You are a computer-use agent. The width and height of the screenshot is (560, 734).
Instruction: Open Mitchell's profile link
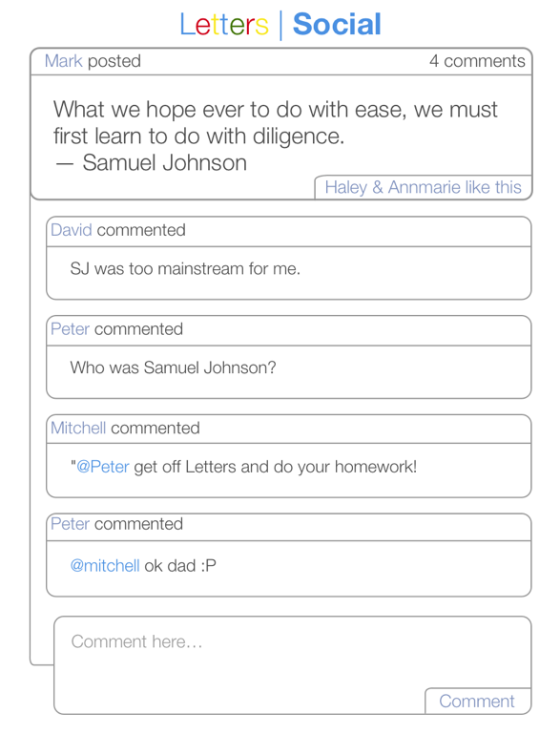(78, 428)
